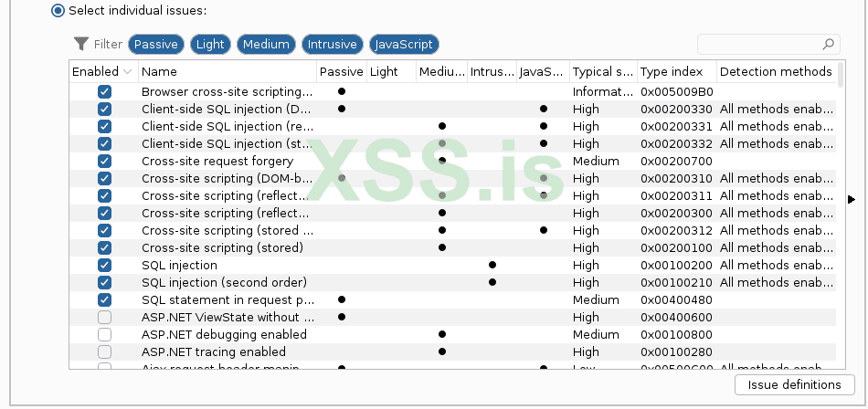This screenshot has height=409, width=868.
Task: Click the Typical severity column header
Action: click(x=601, y=71)
